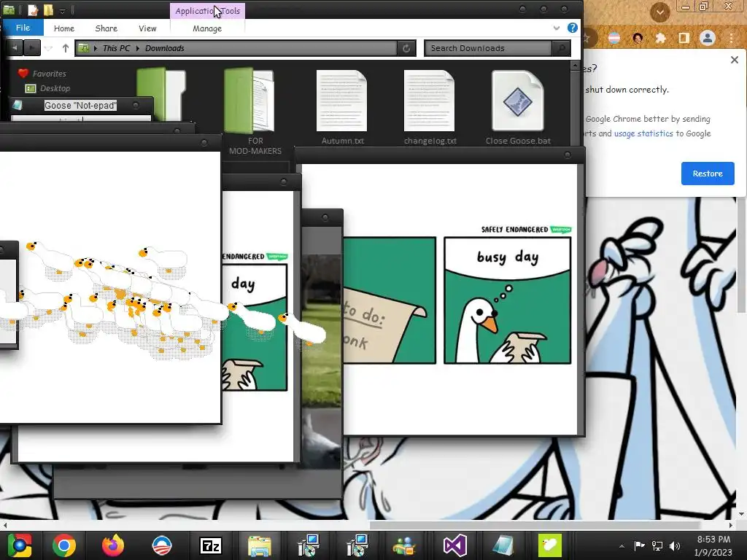The width and height of the screenshot is (747, 560).
Task: Select the FOR MOD-MAKERS folder
Action: coord(255,112)
